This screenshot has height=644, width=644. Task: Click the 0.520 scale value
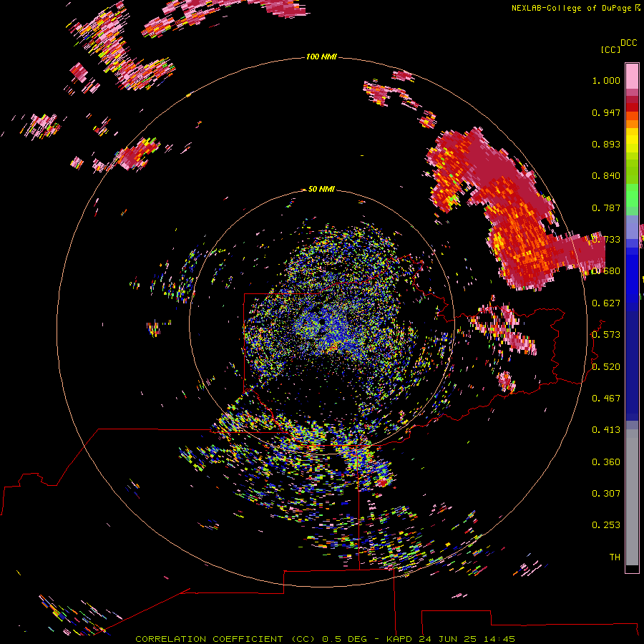click(x=606, y=367)
